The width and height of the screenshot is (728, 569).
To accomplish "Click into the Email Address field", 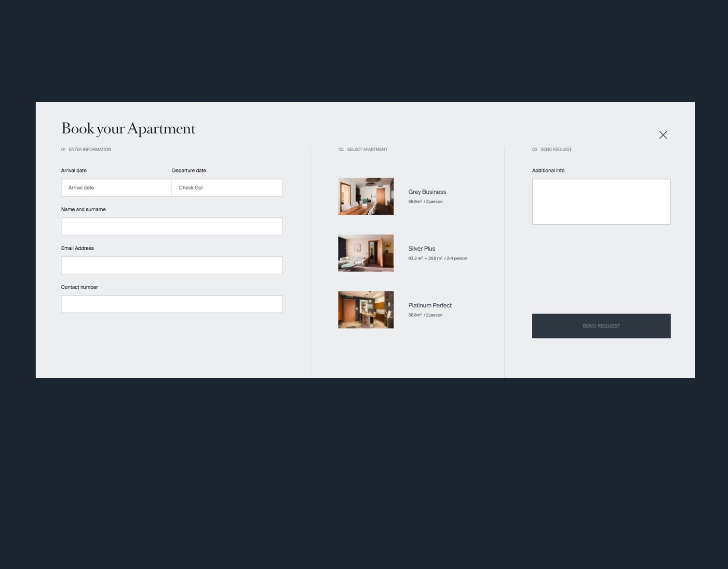I will [x=172, y=266].
